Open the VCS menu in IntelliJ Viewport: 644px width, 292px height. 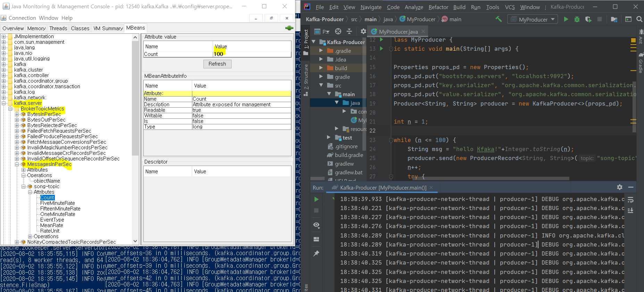point(510,7)
